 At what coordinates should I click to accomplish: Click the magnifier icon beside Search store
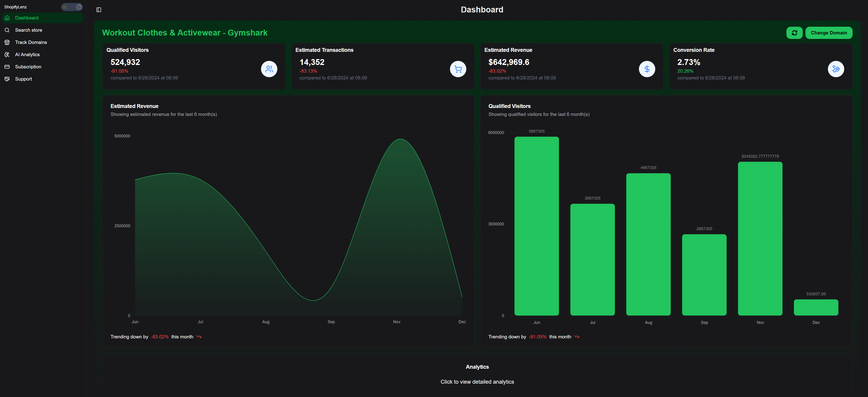pos(7,30)
